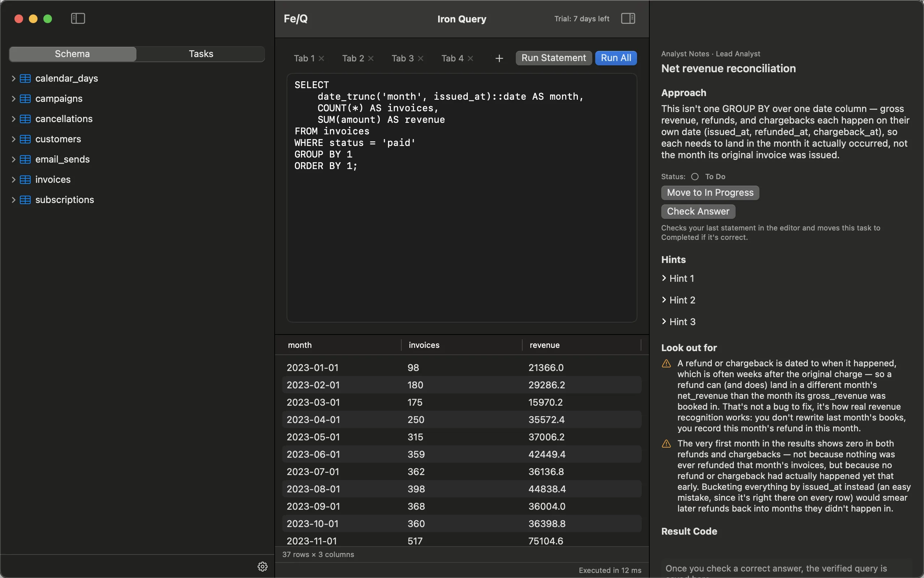Close Tab 2 with its x
The height and width of the screenshot is (578, 924).
coord(371,58)
